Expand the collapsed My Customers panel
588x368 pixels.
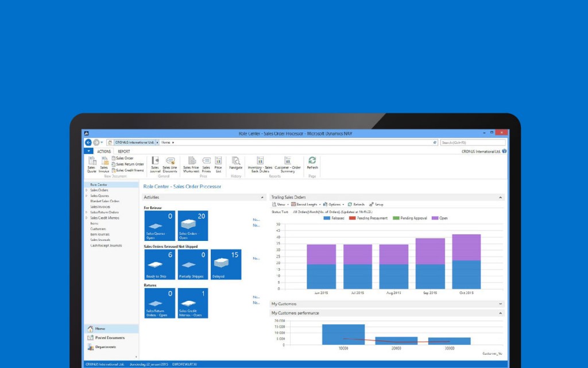coord(500,304)
